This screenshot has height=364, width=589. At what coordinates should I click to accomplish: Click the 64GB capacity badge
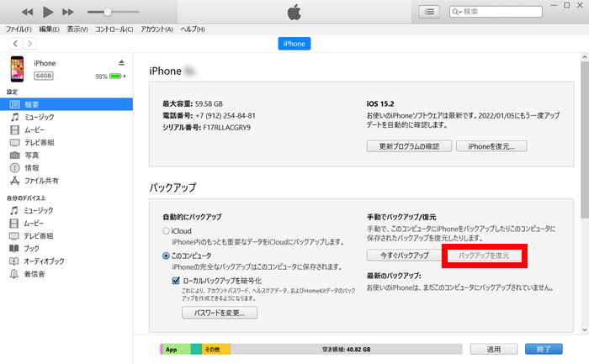[44, 76]
